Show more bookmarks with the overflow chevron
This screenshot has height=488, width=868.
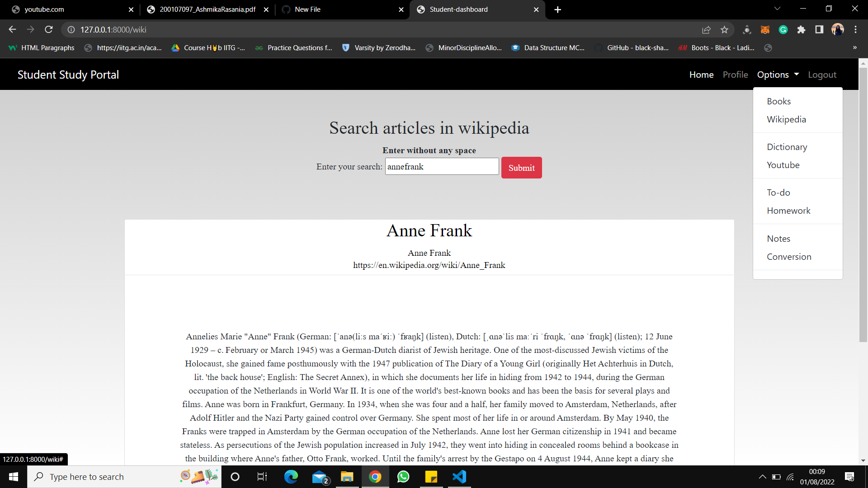tap(854, 47)
